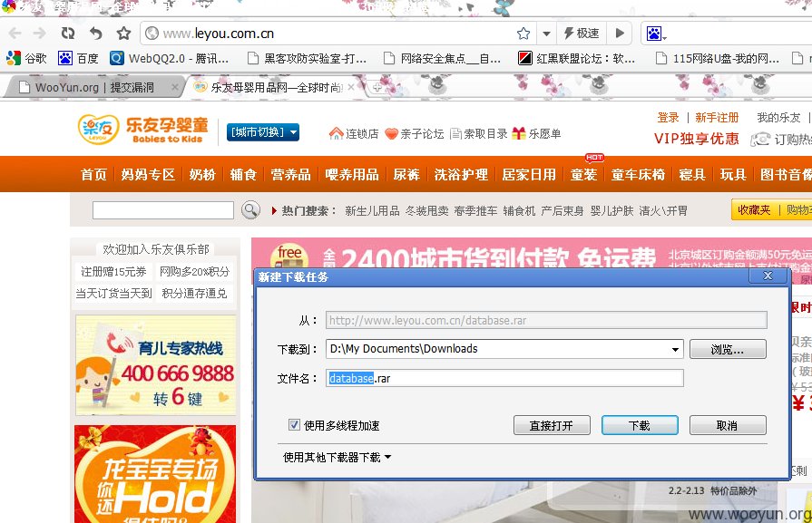Image resolution: width=812 pixels, height=523 pixels.
Task: Go back with the browser back arrow
Action: point(15,34)
